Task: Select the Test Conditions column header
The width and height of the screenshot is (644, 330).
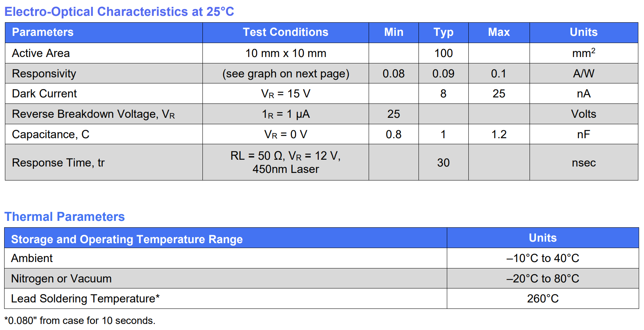Action: click(285, 32)
